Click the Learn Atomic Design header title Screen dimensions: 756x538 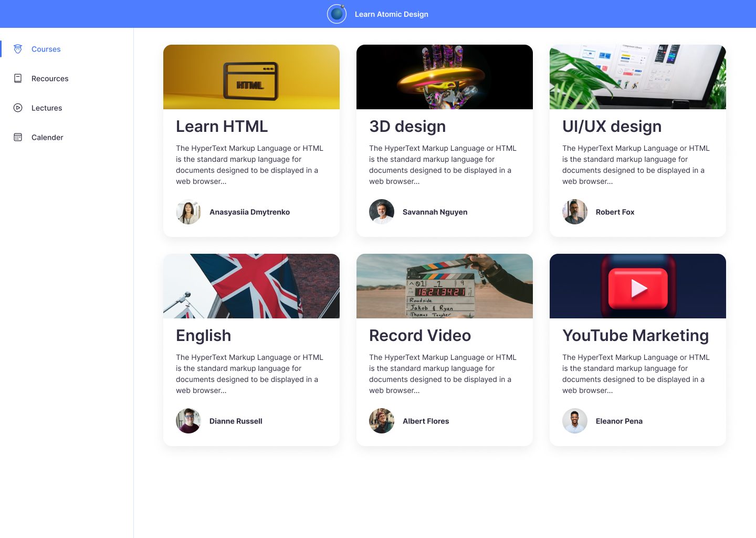point(392,14)
